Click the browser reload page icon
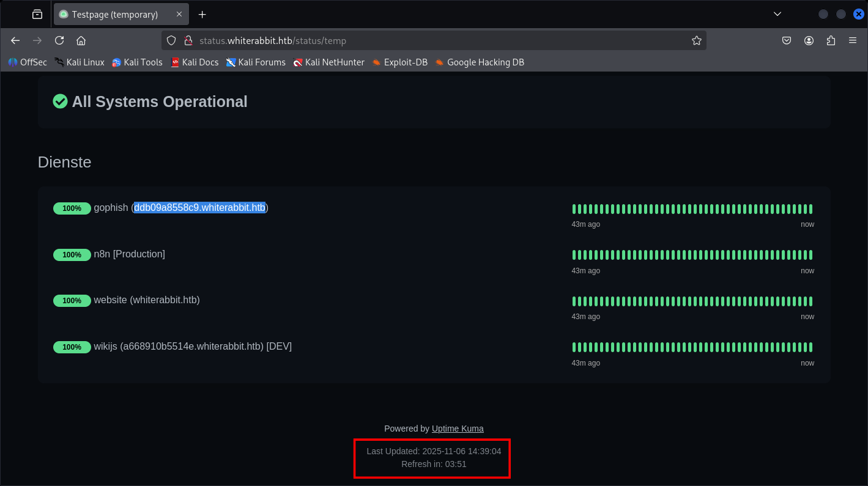This screenshot has height=486, width=868. [59, 40]
